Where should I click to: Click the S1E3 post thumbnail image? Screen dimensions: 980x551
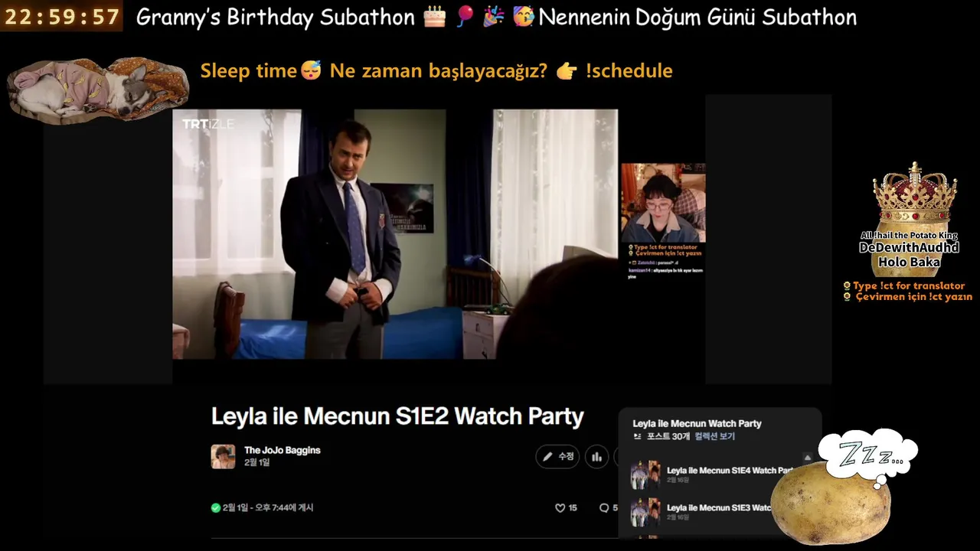click(645, 511)
